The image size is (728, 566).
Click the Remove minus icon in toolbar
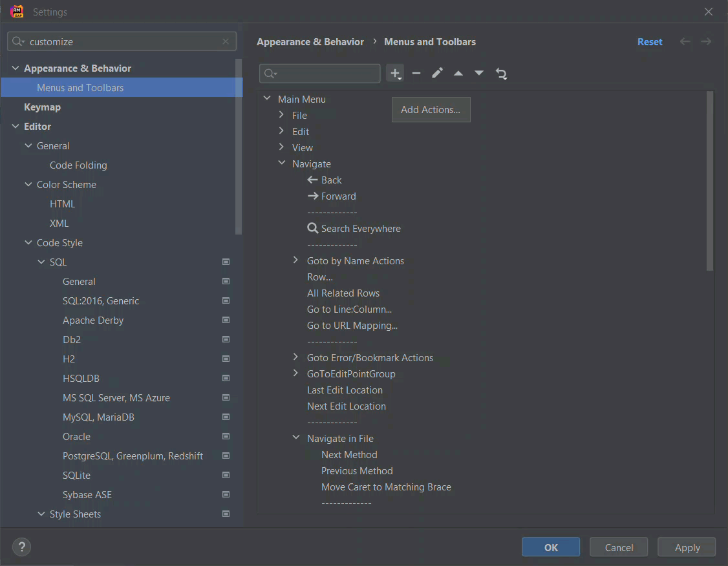click(x=416, y=73)
